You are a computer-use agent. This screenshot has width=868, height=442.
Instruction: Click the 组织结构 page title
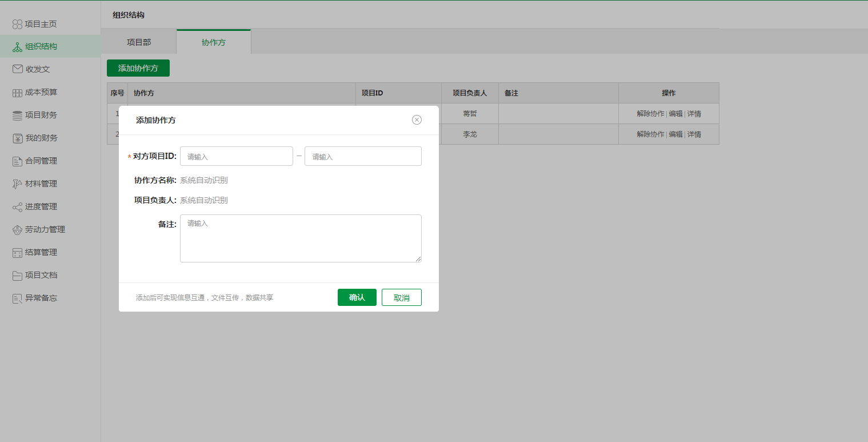[129, 15]
